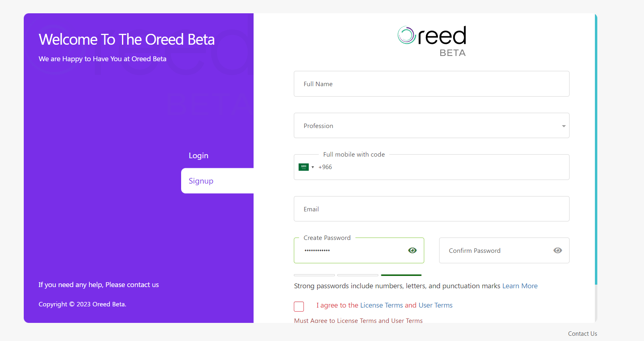Focus the Email input field

click(x=431, y=209)
